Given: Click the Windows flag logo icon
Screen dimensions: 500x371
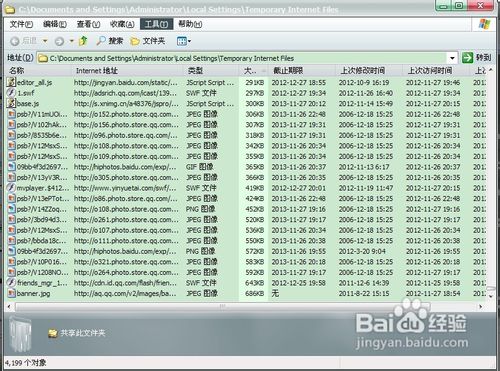Looking at the screenshot, I should pos(484,24).
